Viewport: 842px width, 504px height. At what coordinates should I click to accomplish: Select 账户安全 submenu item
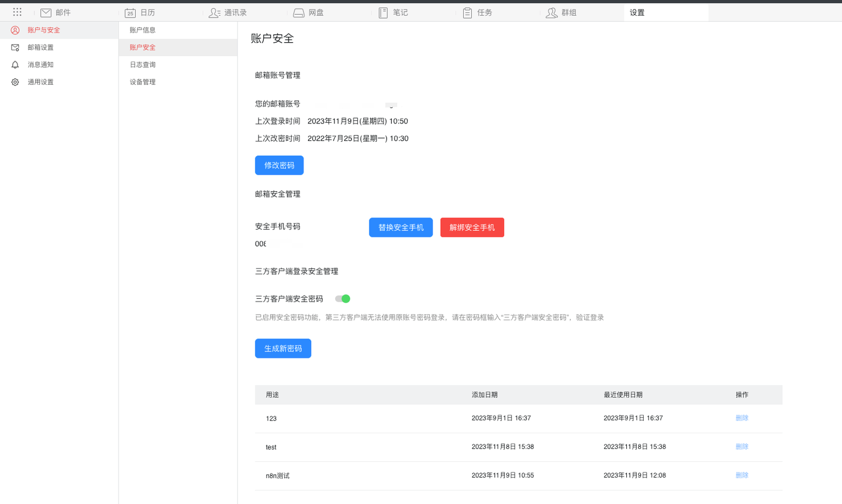(178, 47)
